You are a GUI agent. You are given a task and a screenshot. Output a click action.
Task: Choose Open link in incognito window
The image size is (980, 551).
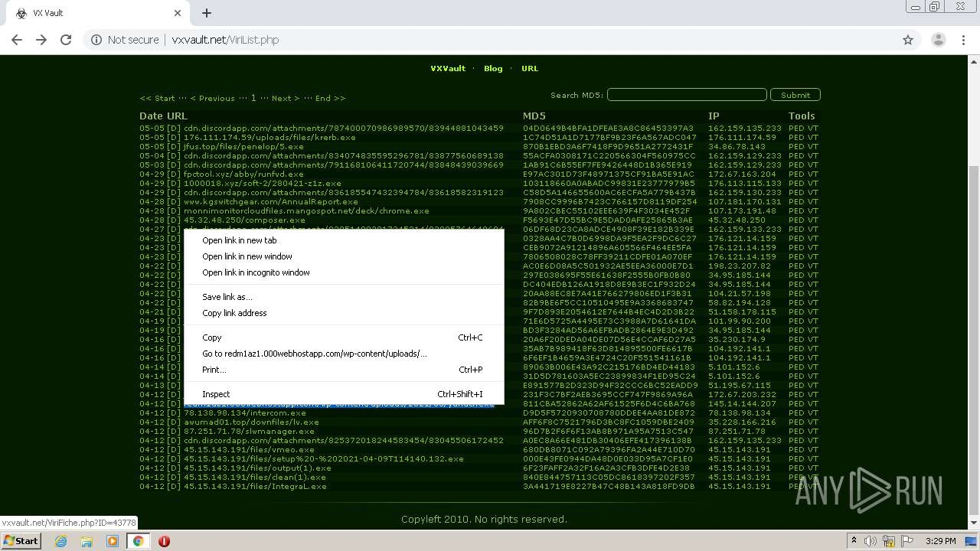click(344, 272)
